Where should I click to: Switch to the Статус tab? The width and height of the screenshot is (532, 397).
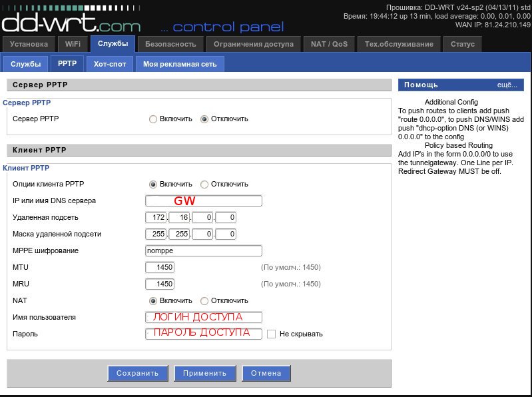coord(463,44)
